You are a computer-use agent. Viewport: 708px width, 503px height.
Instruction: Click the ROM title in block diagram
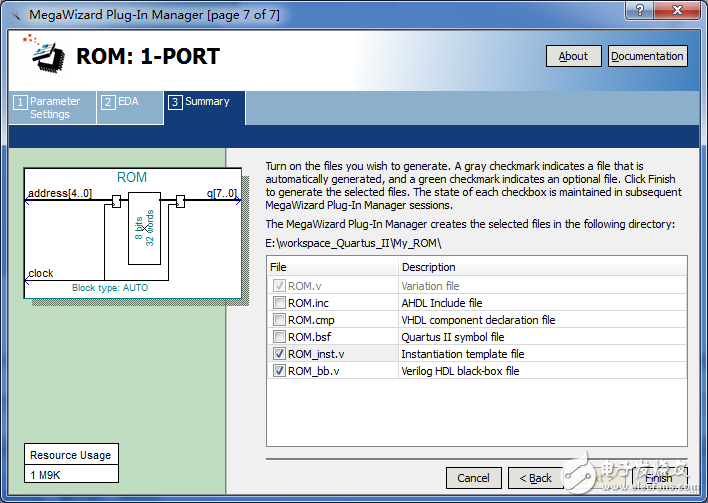[132, 177]
